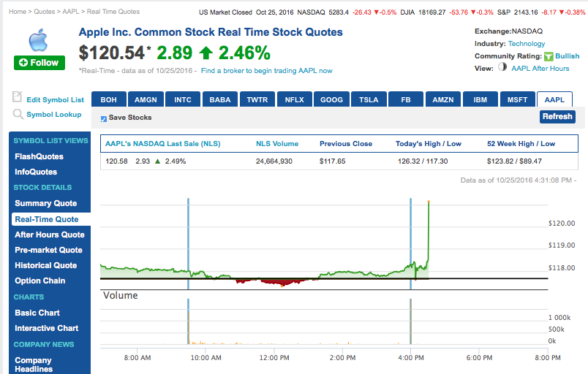Open the Technology industry link
The image size is (588, 374).
(526, 43)
